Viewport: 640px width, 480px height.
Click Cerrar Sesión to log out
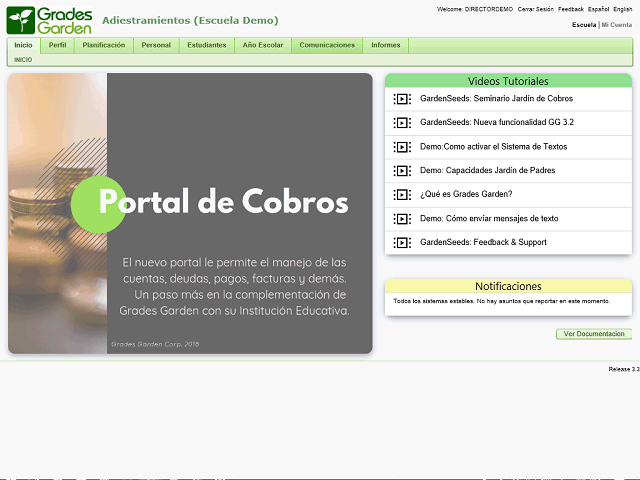[x=536, y=9]
